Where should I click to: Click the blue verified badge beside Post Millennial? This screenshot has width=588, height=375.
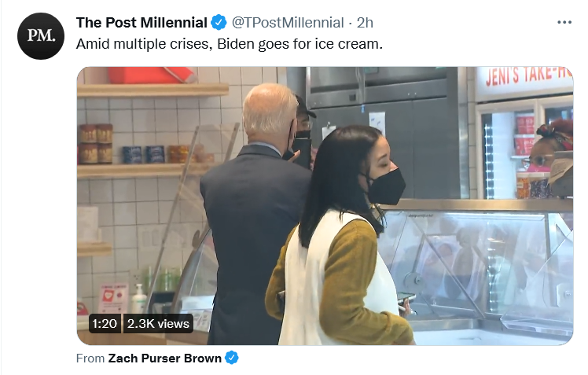[219, 23]
